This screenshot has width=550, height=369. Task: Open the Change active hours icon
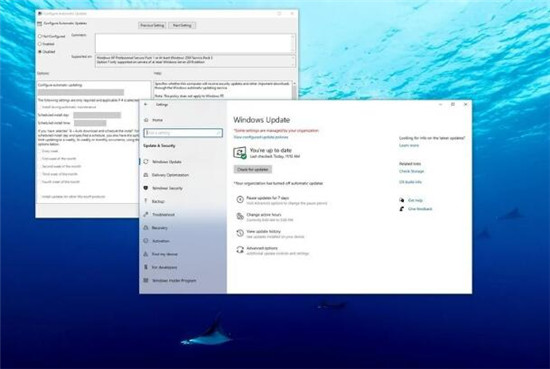[240, 216]
